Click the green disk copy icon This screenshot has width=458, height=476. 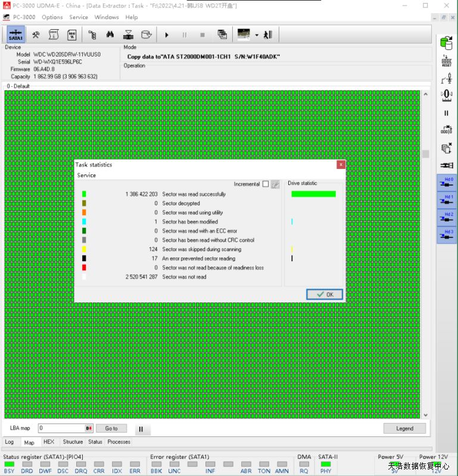coord(446,43)
